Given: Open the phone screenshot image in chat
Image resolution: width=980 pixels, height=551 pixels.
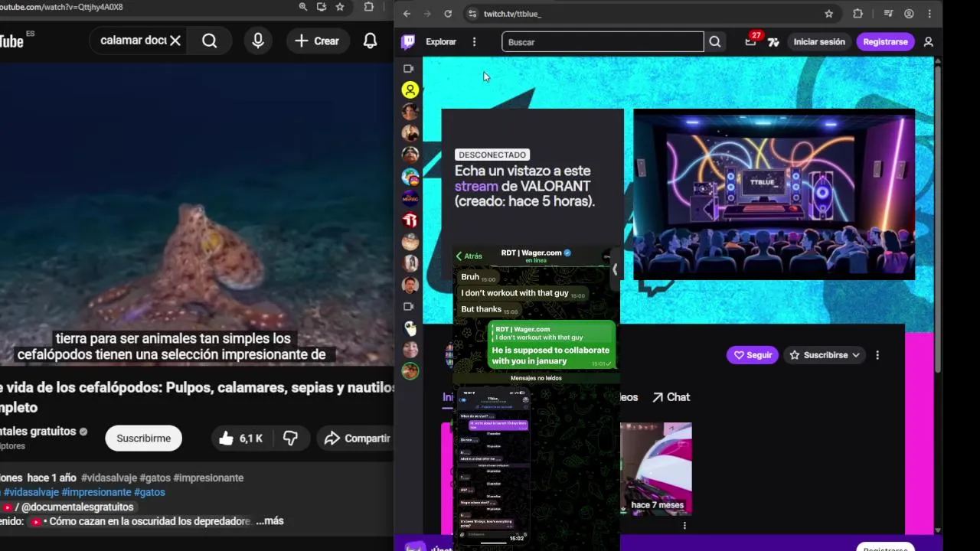Looking at the screenshot, I should 494,467.
